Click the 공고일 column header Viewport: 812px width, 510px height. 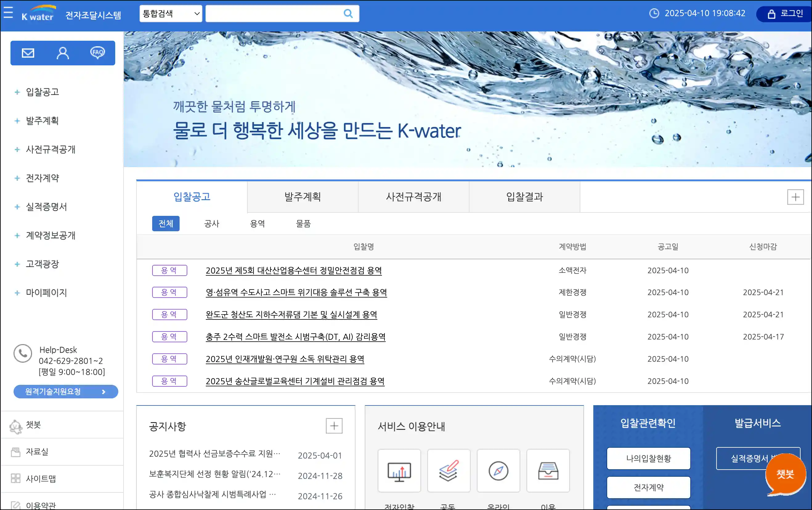(x=668, y=247)
